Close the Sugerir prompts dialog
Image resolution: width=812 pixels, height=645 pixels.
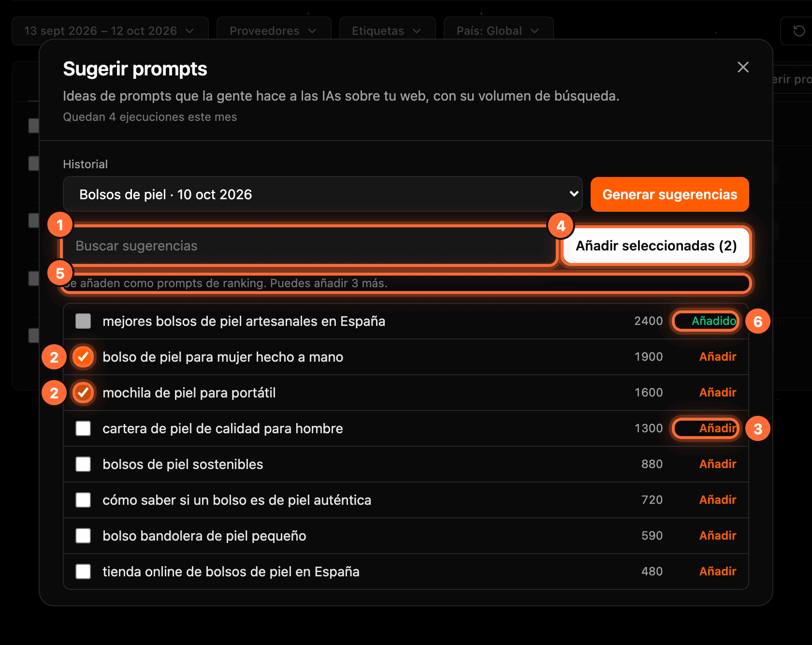743,67
